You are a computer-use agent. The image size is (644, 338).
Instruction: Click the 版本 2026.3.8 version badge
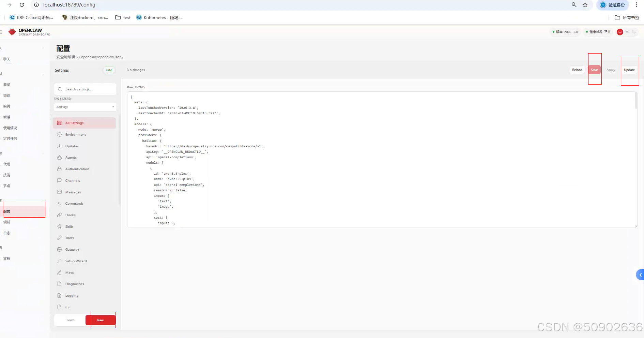(566, 32)
